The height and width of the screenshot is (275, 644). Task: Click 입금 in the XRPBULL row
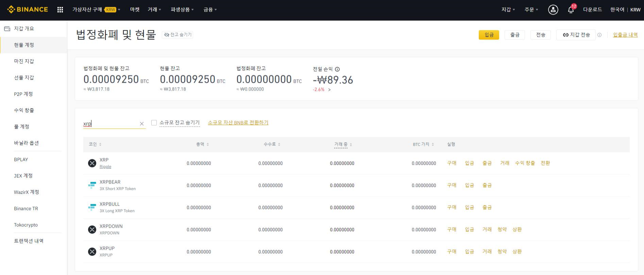[469, 207]
